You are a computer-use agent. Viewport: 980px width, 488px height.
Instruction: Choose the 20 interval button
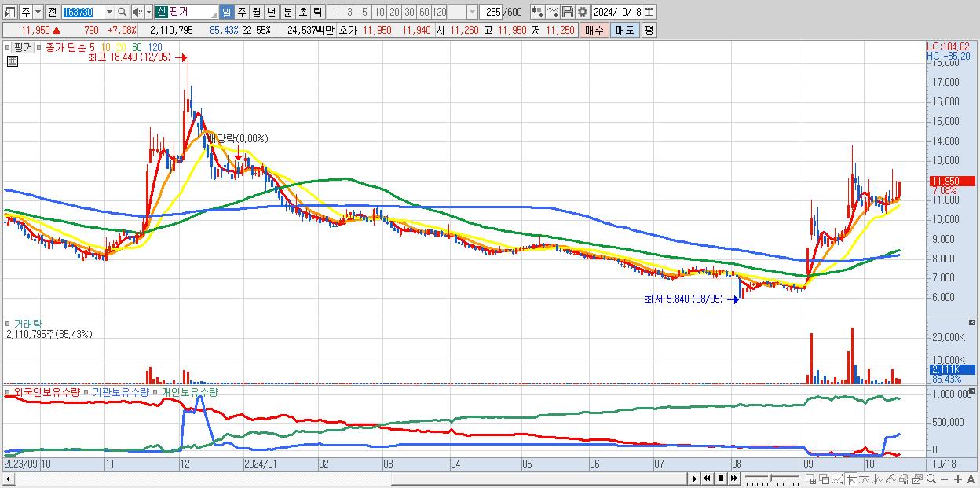(x=394, y=12)
